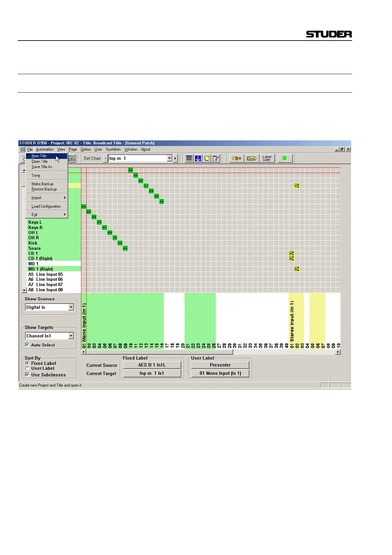This screenshot has height=555, width=392.
Task: Click the notepad with pencil icon
Action: [216, 159]
